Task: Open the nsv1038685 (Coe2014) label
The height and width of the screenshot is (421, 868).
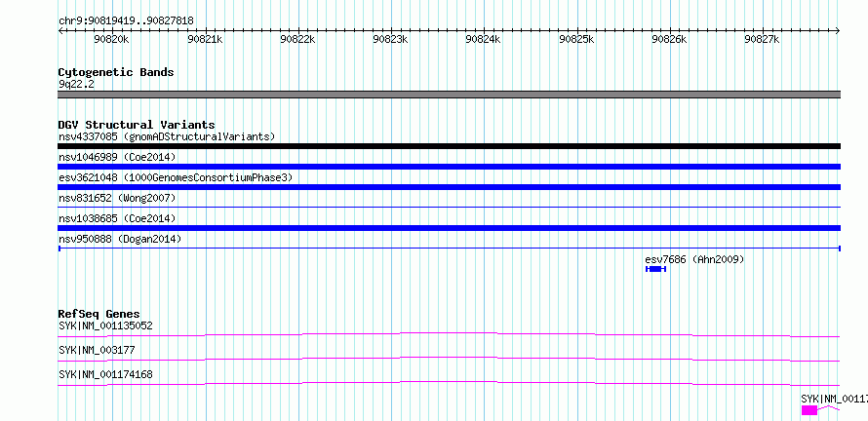Action: pos(117,218)
